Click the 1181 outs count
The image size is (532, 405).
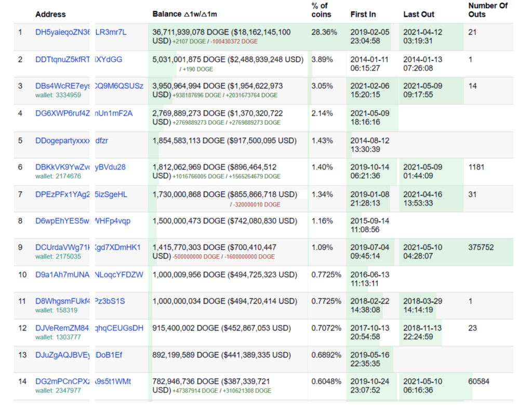pos(476,167)
